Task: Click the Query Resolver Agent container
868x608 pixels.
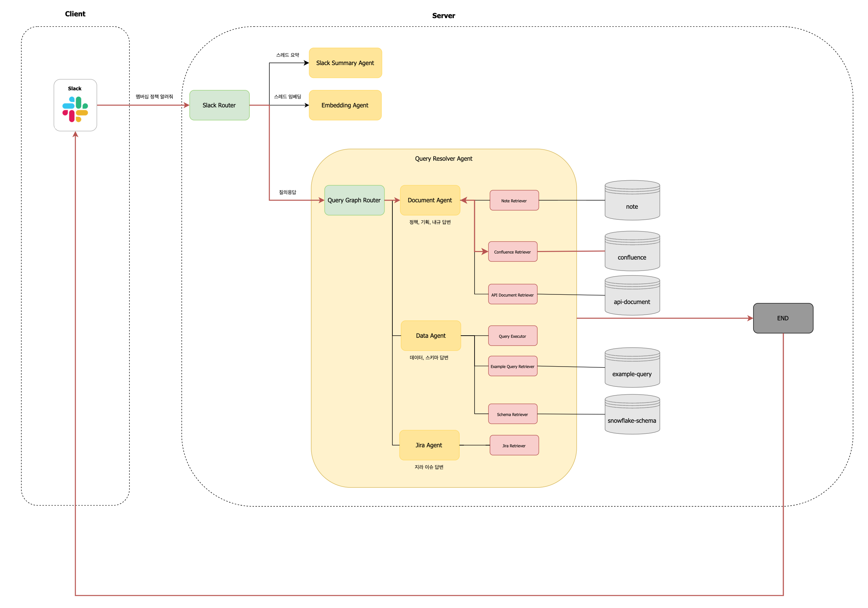Action: pyautogui.click(x=443, y=159)
